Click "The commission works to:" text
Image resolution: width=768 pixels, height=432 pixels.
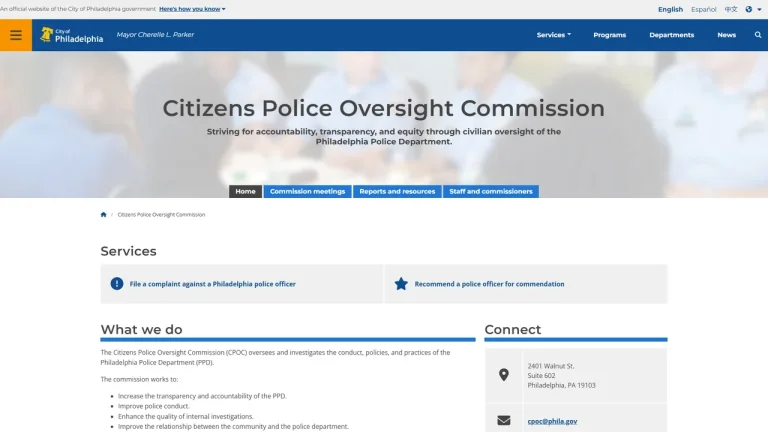[x=139, y=379]
